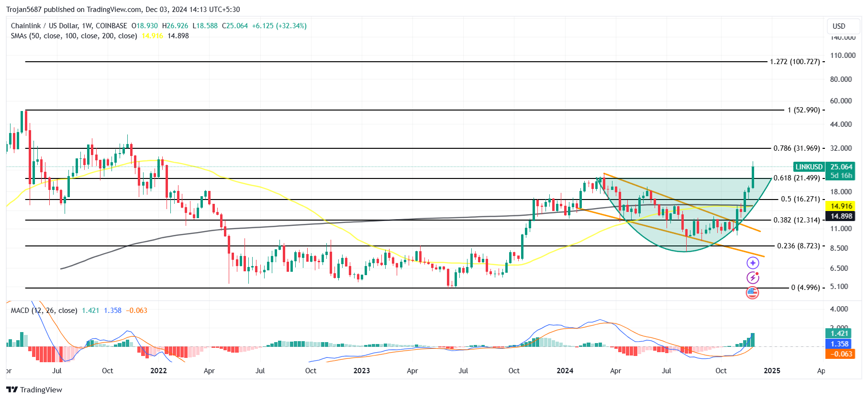Click the SMA value 14.898 in legend
Viewport: 868px width, 400px height.
[178, 36]
